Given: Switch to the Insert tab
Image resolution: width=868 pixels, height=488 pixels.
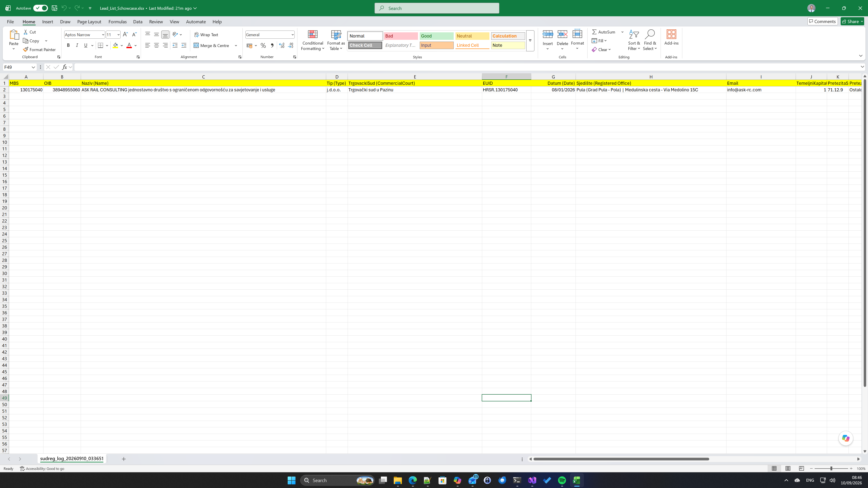Looking at the screenshot, I should [47, 21].
